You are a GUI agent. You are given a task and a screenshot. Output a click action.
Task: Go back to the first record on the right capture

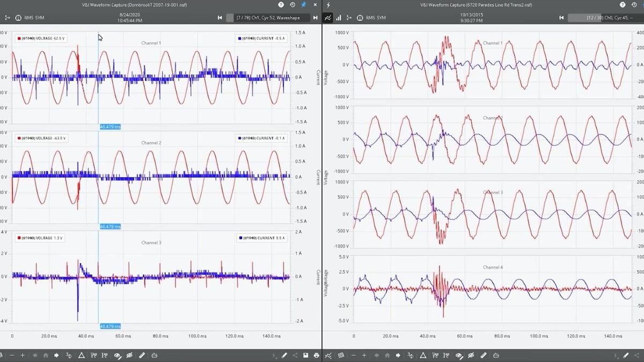coord(561,17)
